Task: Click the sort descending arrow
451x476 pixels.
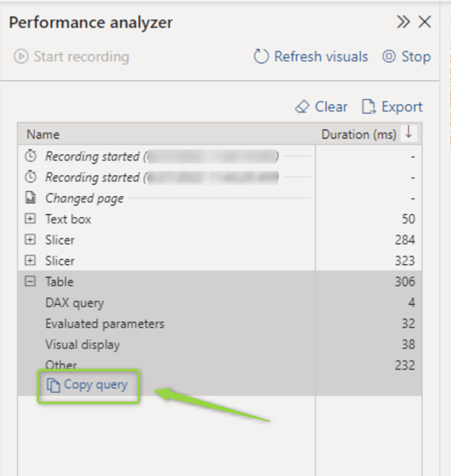Action: pos(408,133)
